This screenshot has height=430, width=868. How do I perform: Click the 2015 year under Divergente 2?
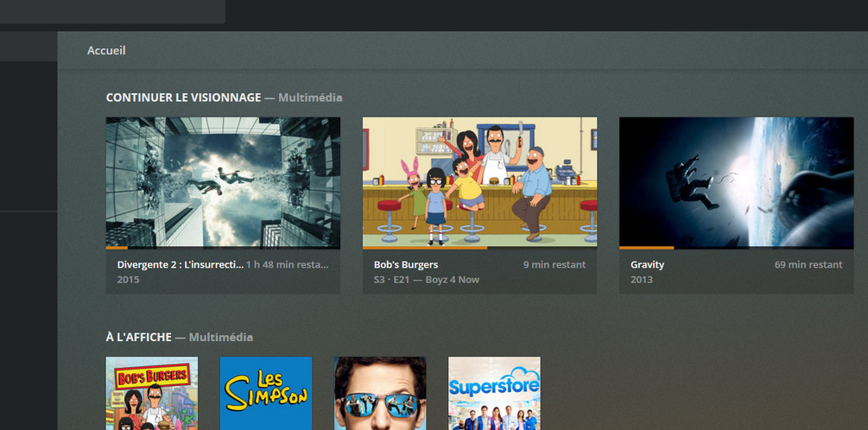128,280
